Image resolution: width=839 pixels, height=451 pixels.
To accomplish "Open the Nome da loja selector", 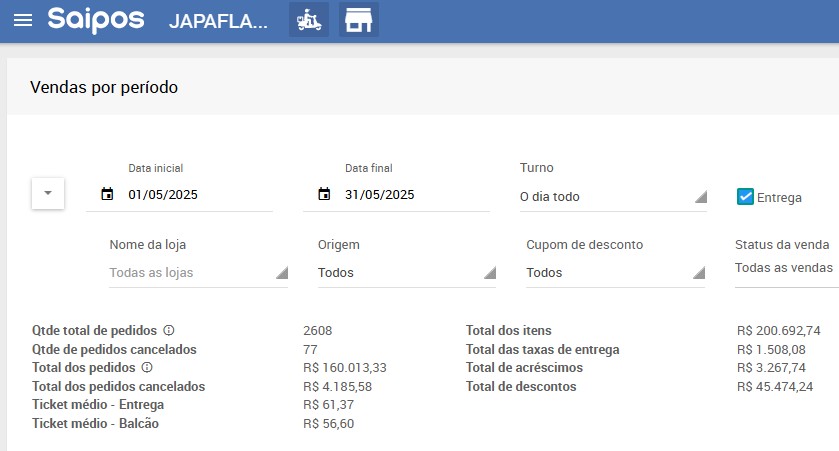I will point(199,273).
